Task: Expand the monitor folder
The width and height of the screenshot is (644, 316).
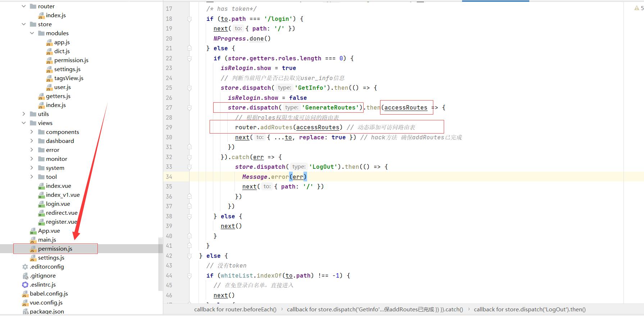Action: coord(32,159)
